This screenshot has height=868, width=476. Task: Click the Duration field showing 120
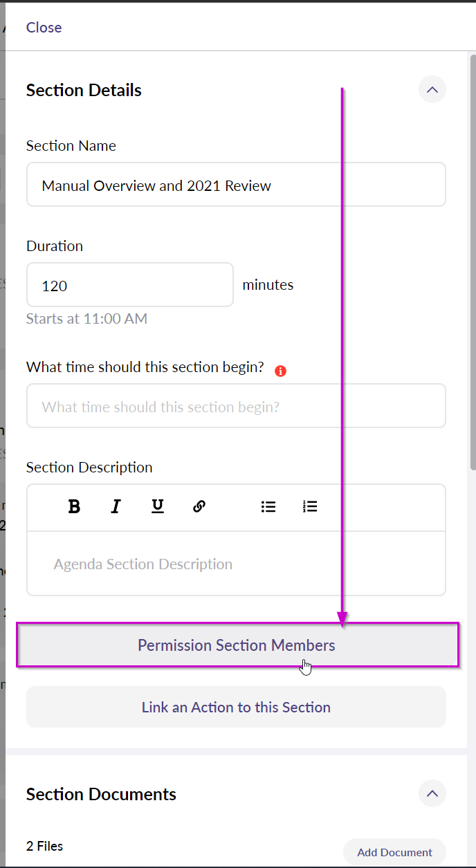coord(130,284)
